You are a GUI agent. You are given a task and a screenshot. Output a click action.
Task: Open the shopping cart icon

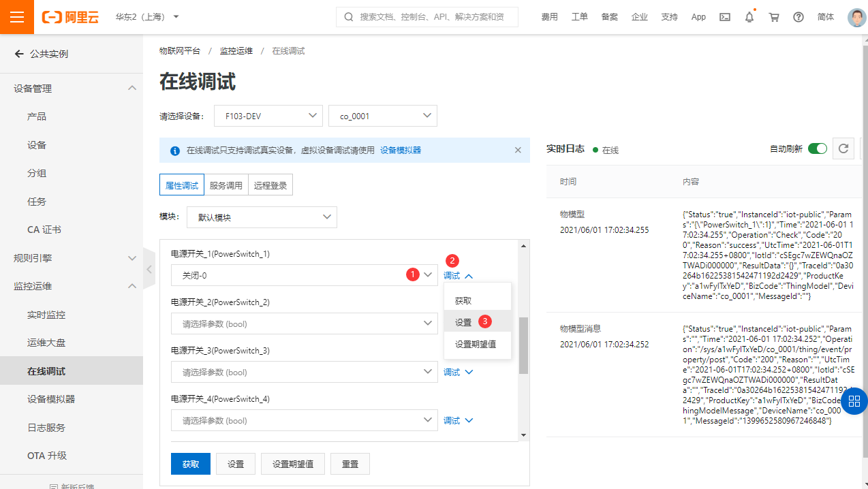click(773, 16)
